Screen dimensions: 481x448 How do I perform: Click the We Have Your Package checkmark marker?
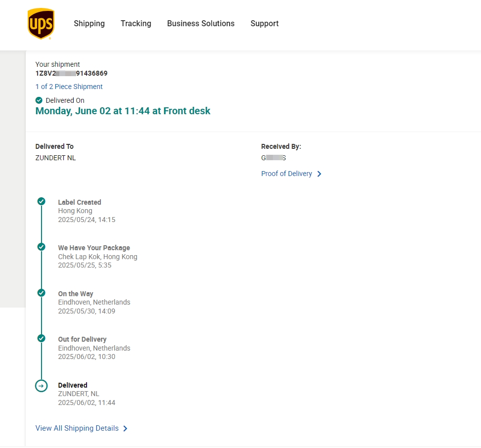point(42,247)
